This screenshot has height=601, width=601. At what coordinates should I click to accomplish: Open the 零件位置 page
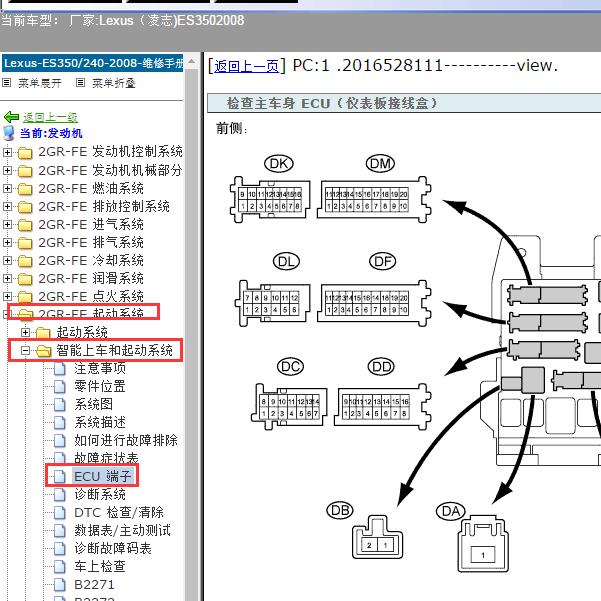pyautogui.click(x=100, y=386)
